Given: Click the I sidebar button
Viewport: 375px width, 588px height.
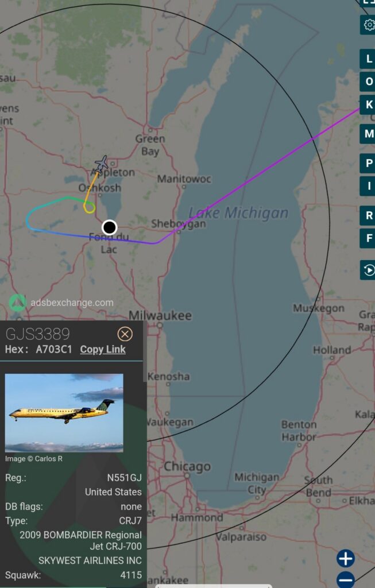Looking at the screenshot, I should coord(368,186).
